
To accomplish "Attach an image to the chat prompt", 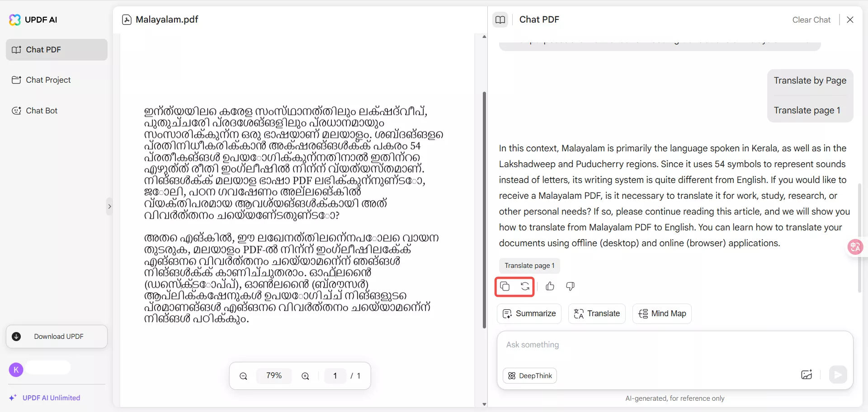I will [807, 375].
